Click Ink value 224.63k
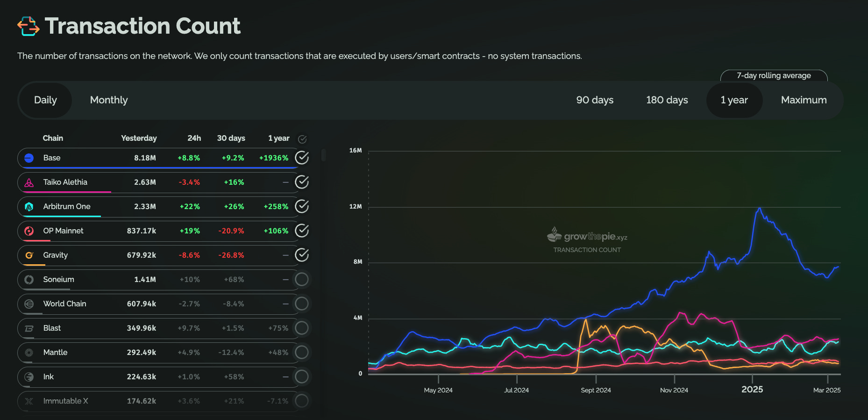This screenshot has height=420, width=868. click(142, 377)
